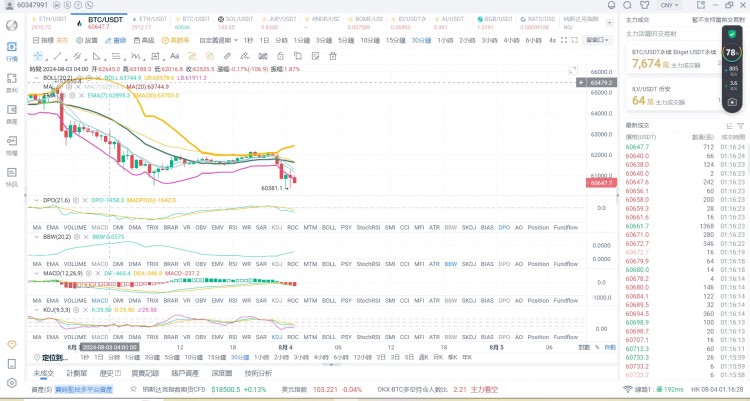This screenshot has width=750, height=401.
Task: Select the wave pattern drawing tool
Action: click(135, 56)
